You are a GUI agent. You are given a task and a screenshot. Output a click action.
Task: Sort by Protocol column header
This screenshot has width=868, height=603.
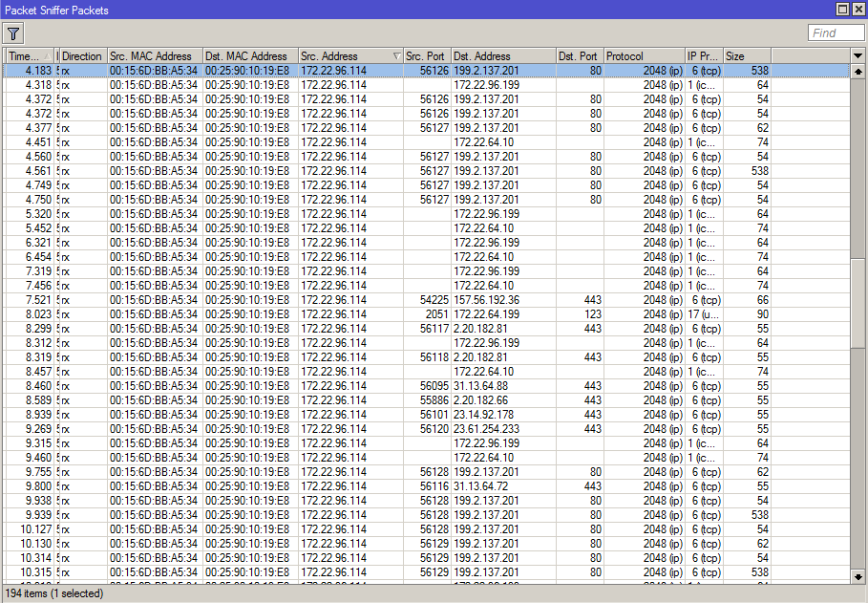click(x=645, y=56)
